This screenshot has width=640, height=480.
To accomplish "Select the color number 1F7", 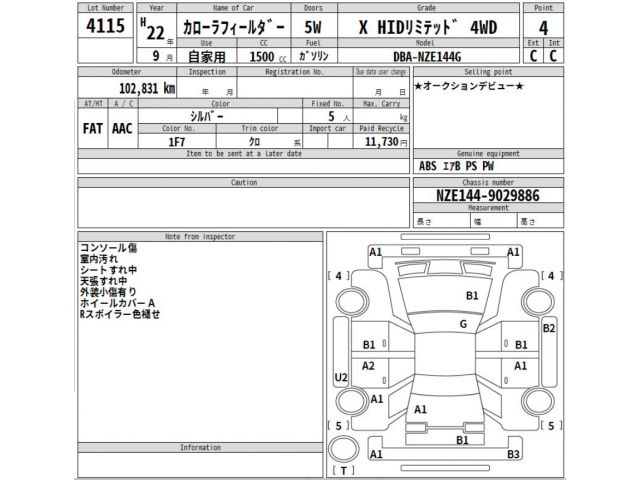I will pos(177,142).
